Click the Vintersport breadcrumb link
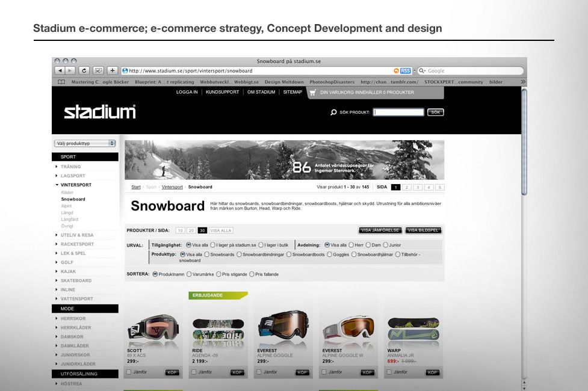The image size is (588, 391). pyautogui.click(x=172, y=186)
